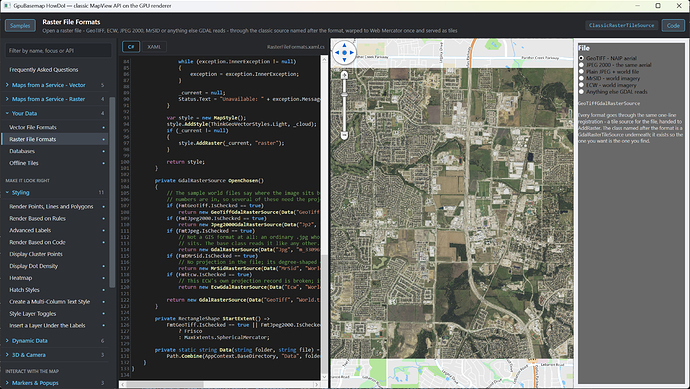Collapse the Your Data group
This screenshot has height=389, width=690.
coord(55,113)
